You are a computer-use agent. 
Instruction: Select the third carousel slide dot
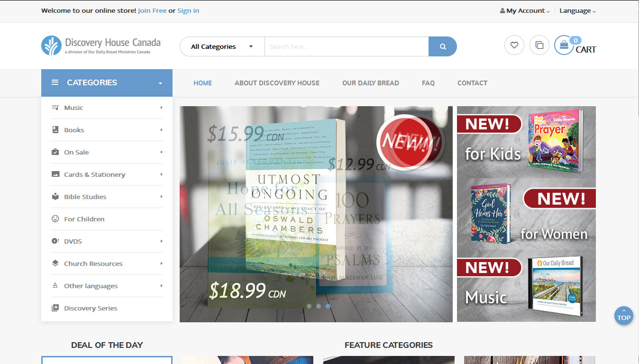(328, 306)
